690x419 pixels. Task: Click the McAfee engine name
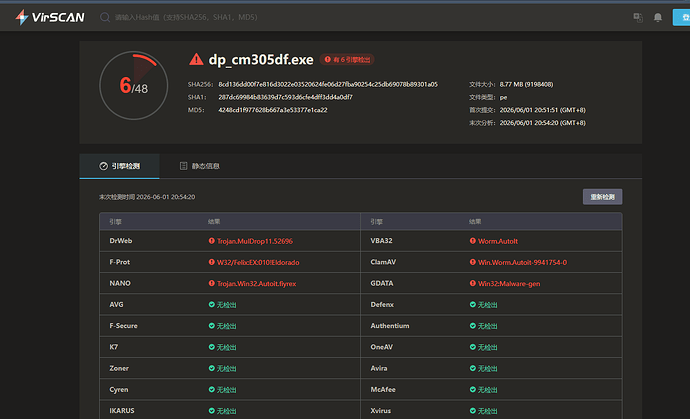pos(383,390)
